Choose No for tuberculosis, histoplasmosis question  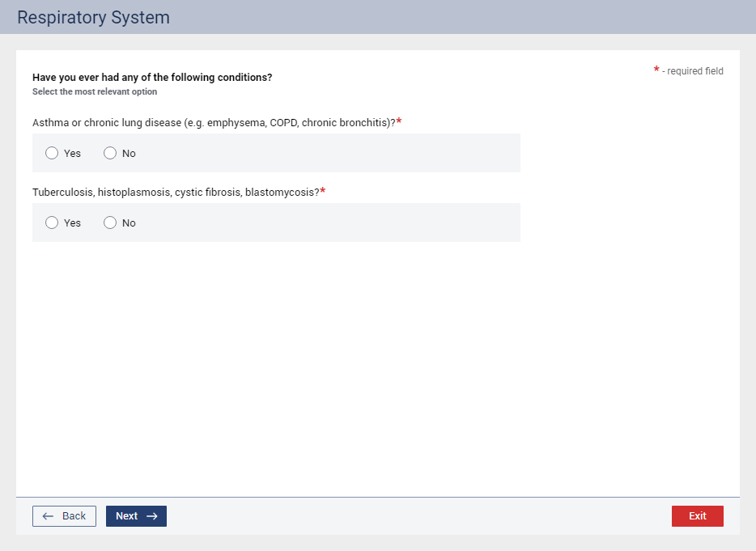click(x=110, y=223)
